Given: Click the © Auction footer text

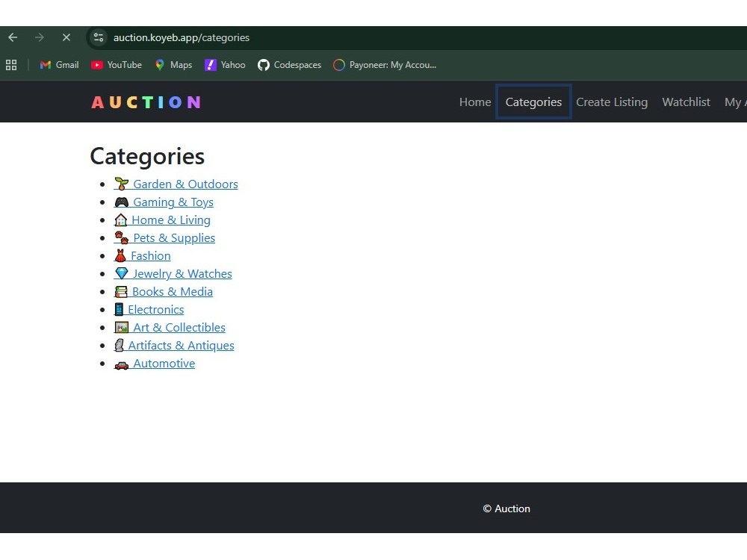Looking at the screenshot, I should (506, 509).
